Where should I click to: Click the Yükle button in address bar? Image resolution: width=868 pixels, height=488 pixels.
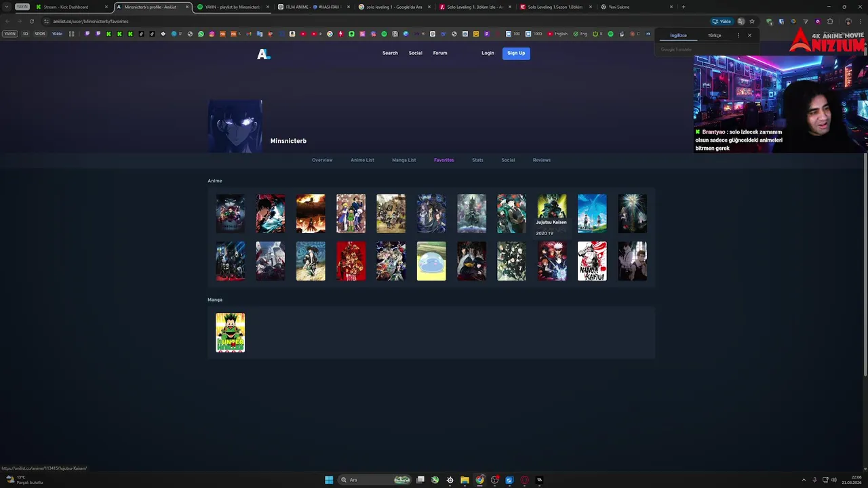tap(722, 21)
